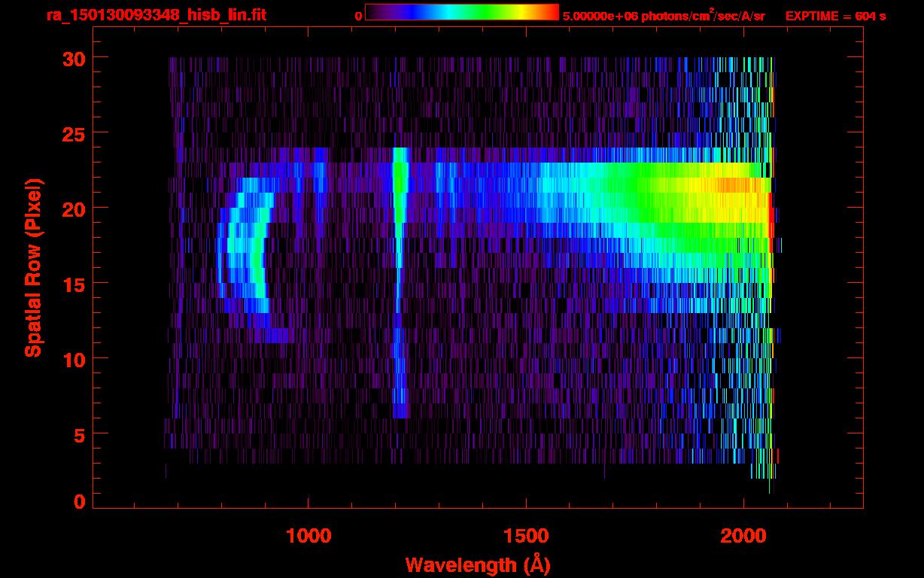The height and width of the screenshot is (578, 924).
Task: Click the Spatial Row (Pixel) axis label
Action: [x=32, y=267]
